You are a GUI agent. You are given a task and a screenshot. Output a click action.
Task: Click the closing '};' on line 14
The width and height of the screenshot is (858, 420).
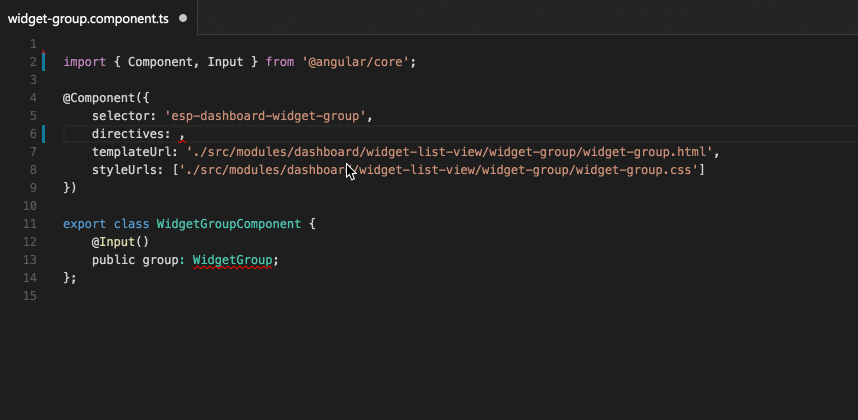[70, 278]
